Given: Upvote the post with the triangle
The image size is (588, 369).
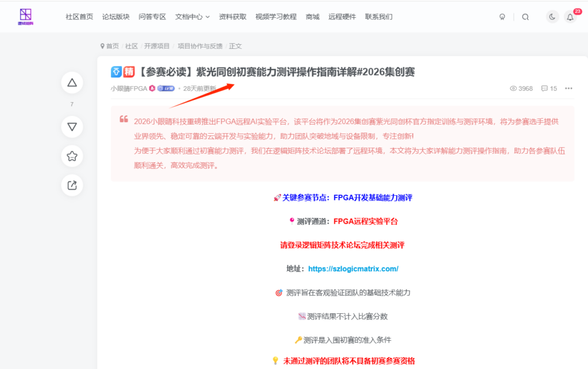Looking at the screenshot, I should [72, 82].
